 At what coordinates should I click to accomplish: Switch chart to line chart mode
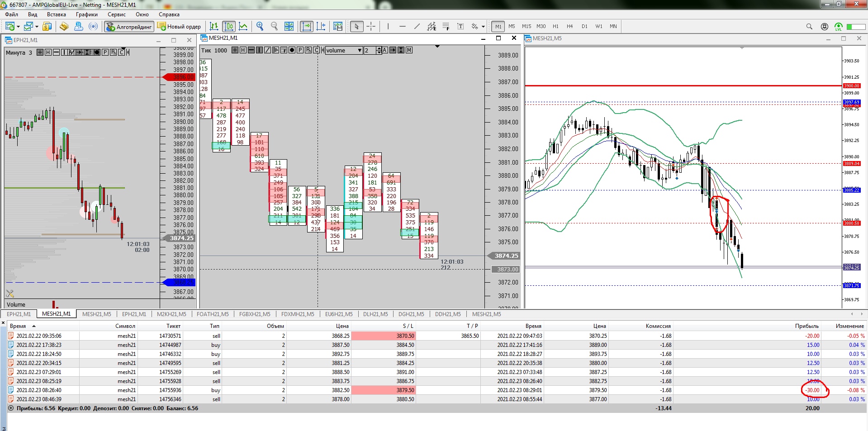(x=243, y=26)
